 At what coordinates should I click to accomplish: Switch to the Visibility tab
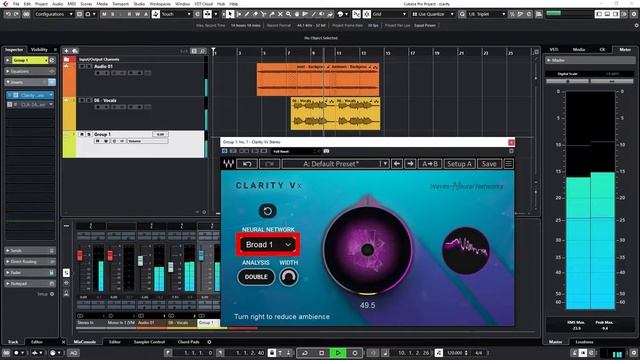point(39,50)
